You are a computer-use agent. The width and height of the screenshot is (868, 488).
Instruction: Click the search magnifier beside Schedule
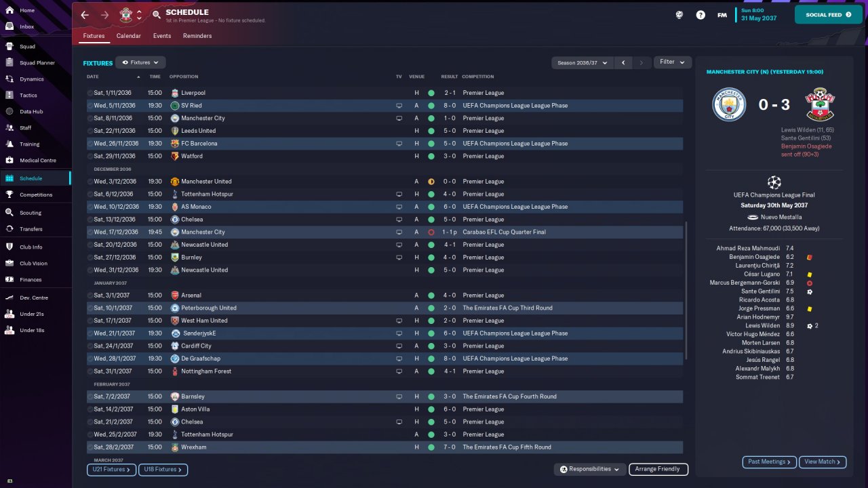tap(157, 14)
